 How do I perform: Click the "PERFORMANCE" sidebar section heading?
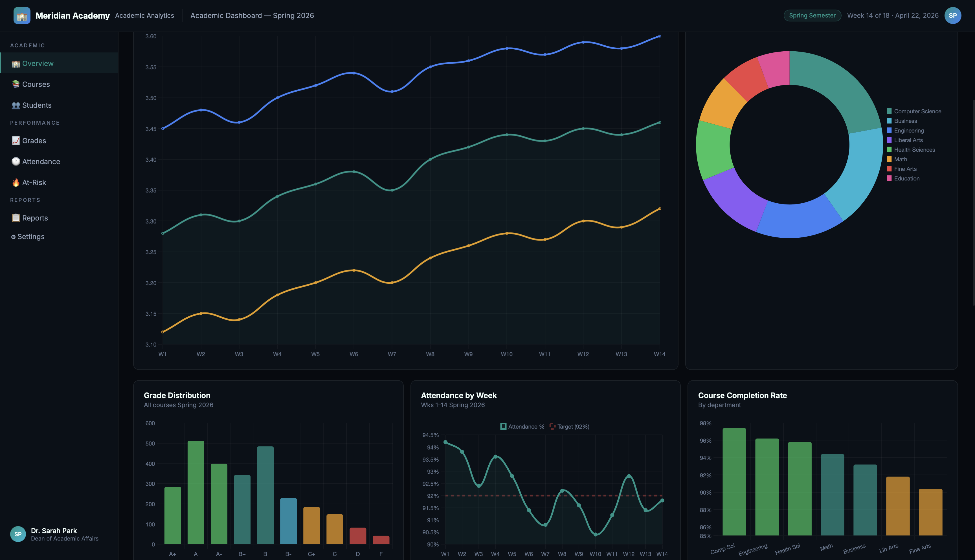tap(35, 123)
